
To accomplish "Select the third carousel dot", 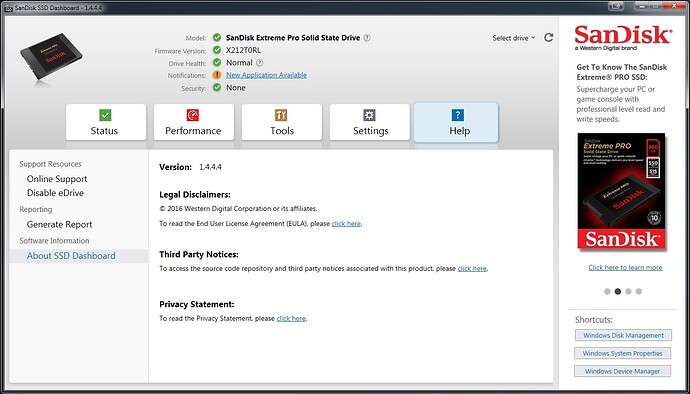I will click(628, 291).
